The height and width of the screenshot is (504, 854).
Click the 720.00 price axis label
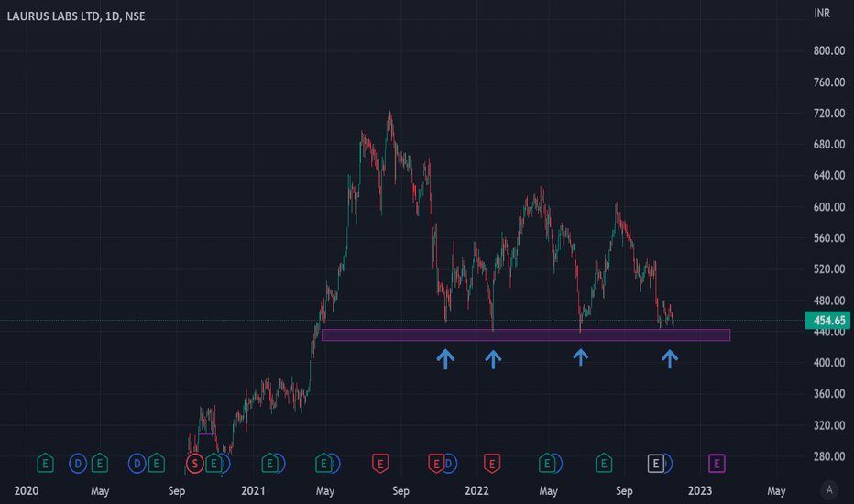tap(829, 114)
